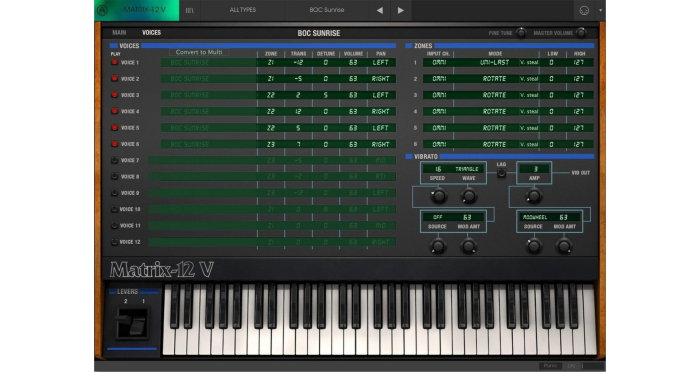The image size is (700, 372).
Task: Click the Mod Amt knob below OFF source
Action: tap(468, 246)
